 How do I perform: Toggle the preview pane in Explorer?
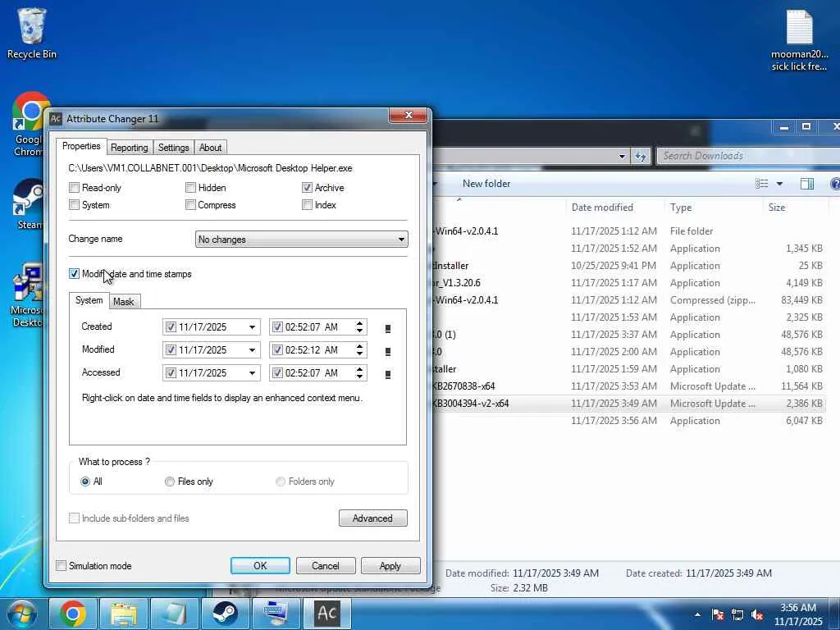click(807, 184)
